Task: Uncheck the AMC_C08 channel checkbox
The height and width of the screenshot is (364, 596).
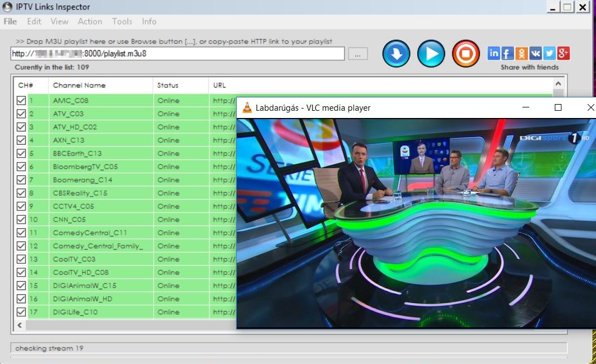Action: (21, 101)
